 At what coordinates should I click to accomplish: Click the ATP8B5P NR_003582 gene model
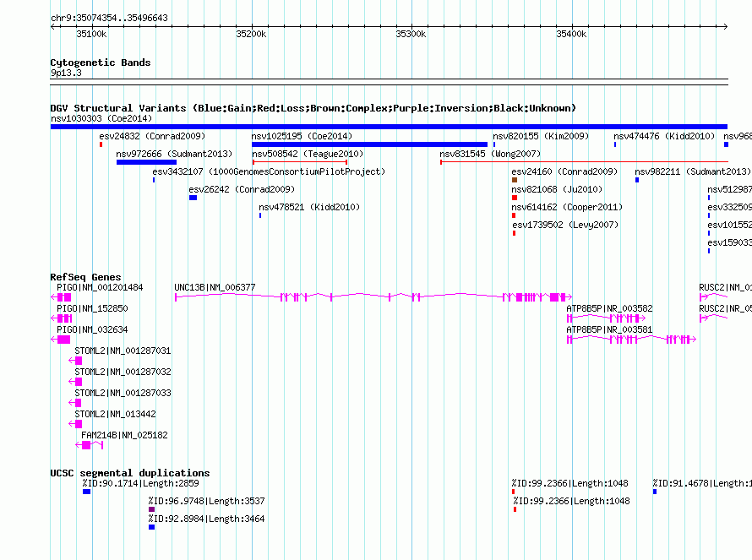tap(606, 318)
